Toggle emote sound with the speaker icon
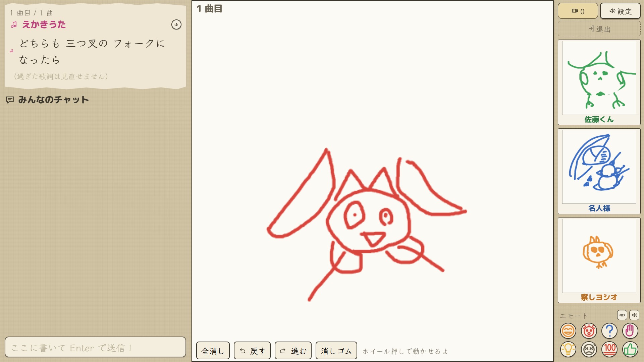The image size is (644, 362). tap(634, 315)
